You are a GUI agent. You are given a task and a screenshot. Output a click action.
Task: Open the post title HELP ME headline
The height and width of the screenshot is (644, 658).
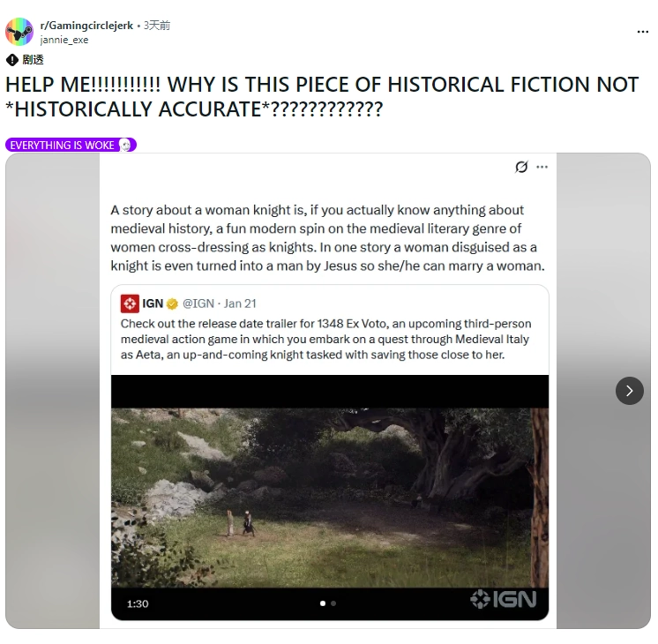[322, 96]
